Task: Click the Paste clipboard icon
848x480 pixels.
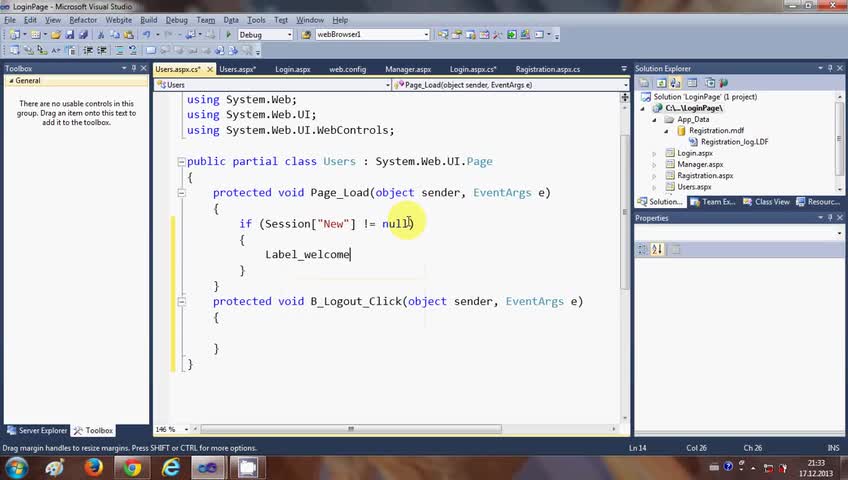Action: [129, 35]
